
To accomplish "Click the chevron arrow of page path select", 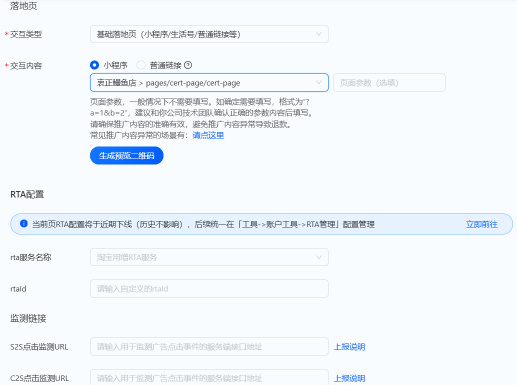I will [319, 83].
